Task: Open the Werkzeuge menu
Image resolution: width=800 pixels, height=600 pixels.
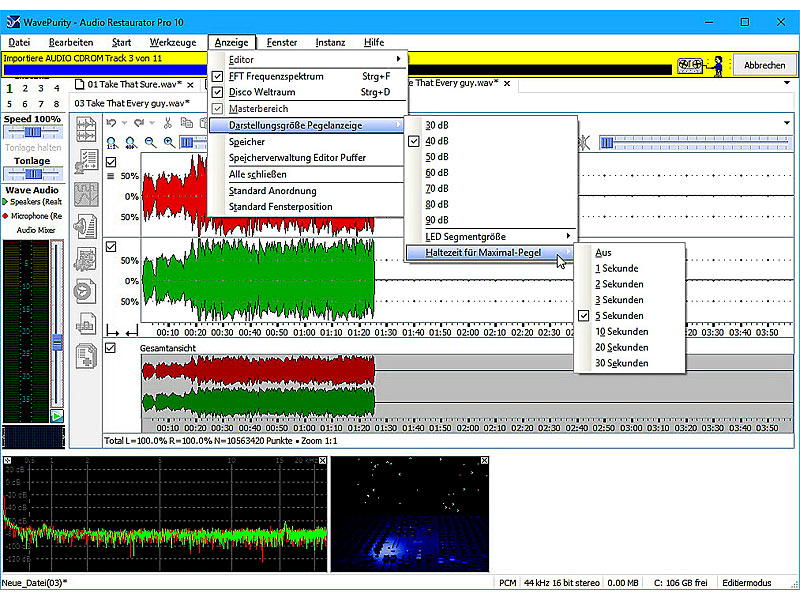Action: pyautogui.click(x=173, y=42)
